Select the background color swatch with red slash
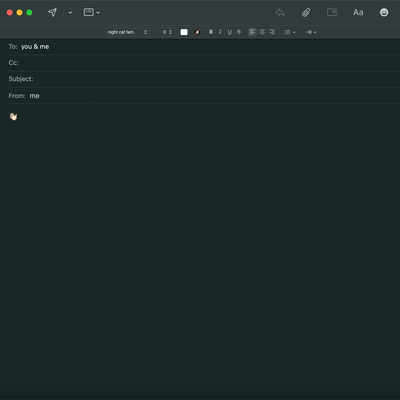Image resolution: width=400 pixels, height=400 pixels. click(197, 32)
